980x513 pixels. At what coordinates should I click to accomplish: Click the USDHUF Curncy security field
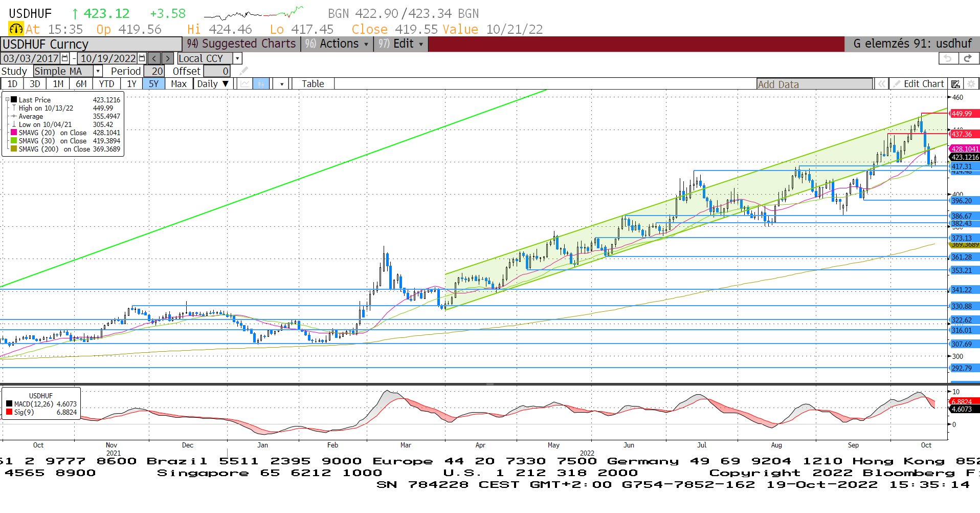(x=91, y=44)
